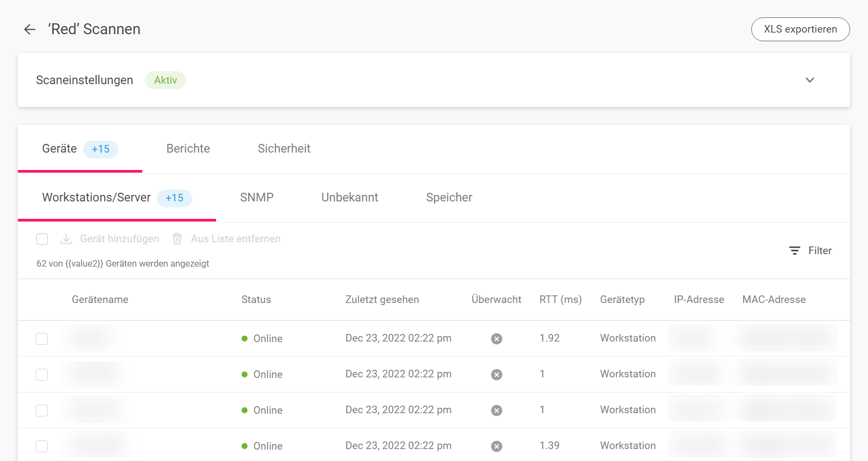This screenshot has width=868, height=461.
Task: Tick the select-all checkbox above the table
Action: coord(42,239)
